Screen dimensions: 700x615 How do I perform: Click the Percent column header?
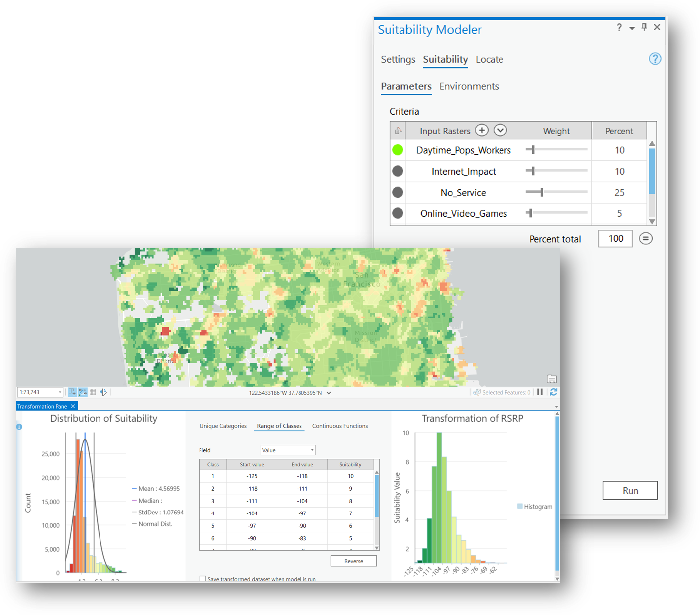point(619,131)
